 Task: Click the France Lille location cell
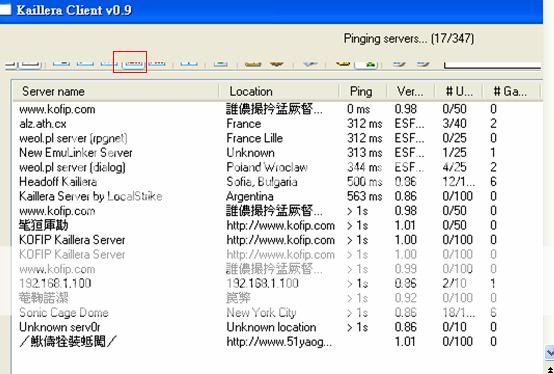(255, 138)
